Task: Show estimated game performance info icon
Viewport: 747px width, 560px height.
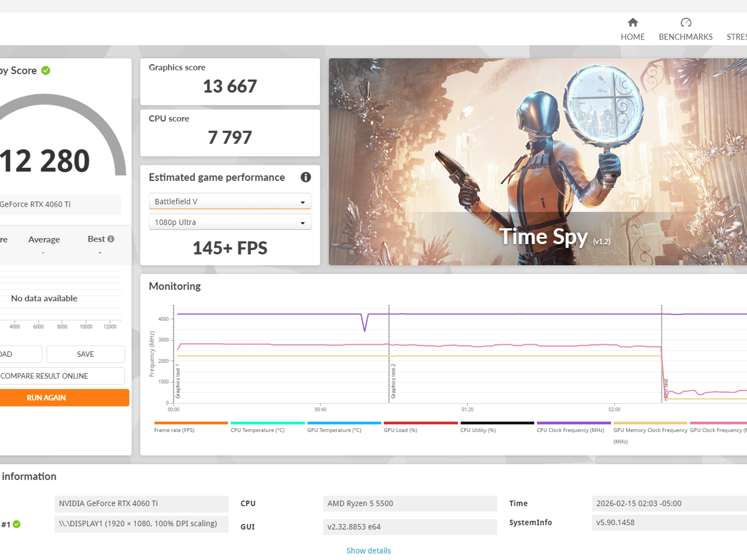Action: [306, 177]
